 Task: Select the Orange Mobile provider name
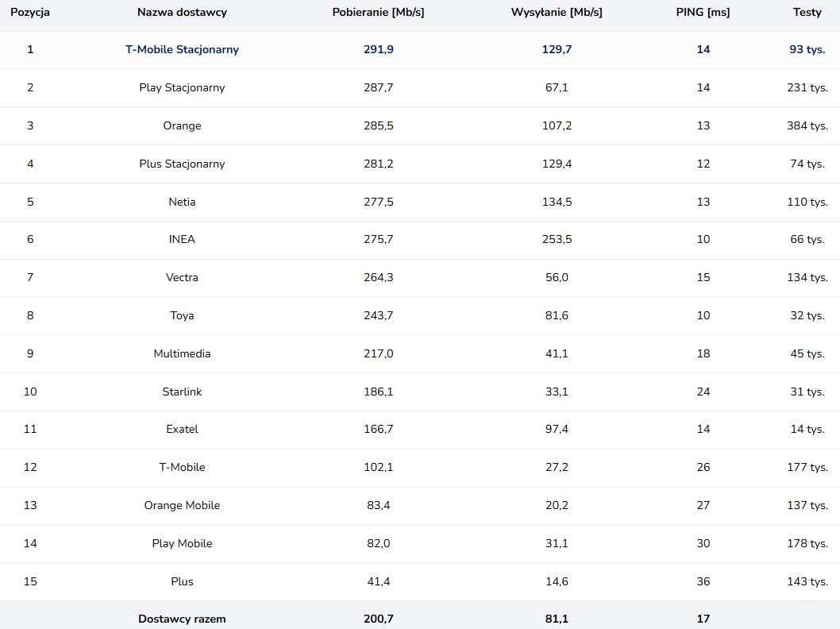pos(182,505)
